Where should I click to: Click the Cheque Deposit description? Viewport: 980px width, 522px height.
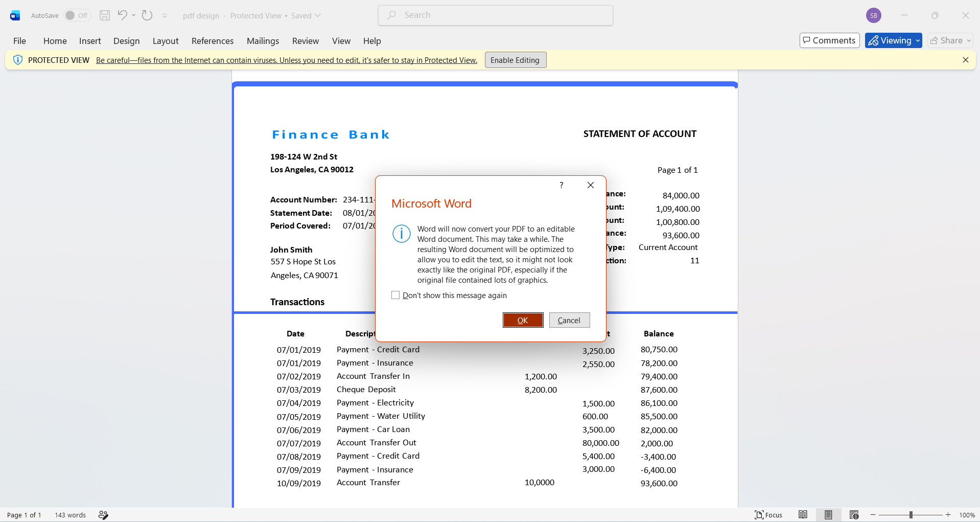click(366, 390)
